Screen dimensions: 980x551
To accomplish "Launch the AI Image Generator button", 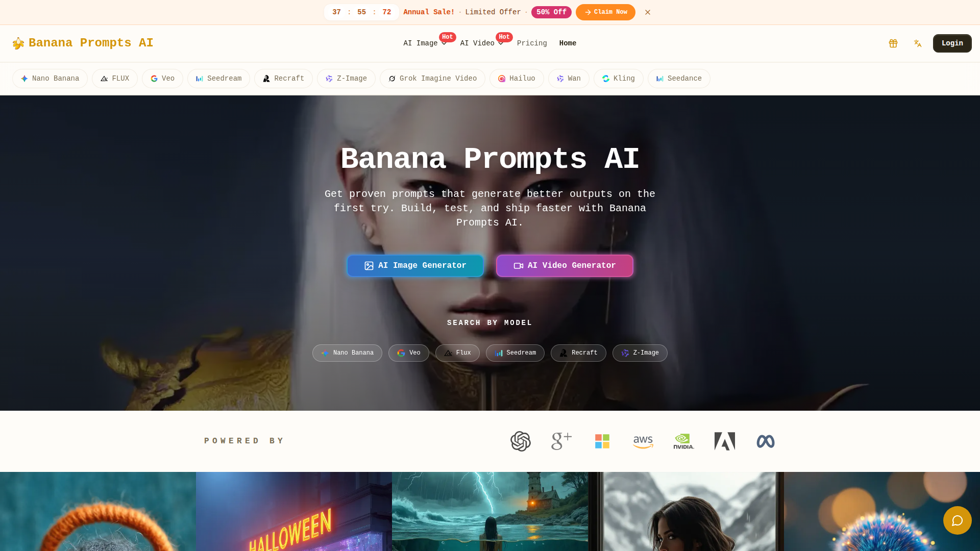I will coord(415,266).
